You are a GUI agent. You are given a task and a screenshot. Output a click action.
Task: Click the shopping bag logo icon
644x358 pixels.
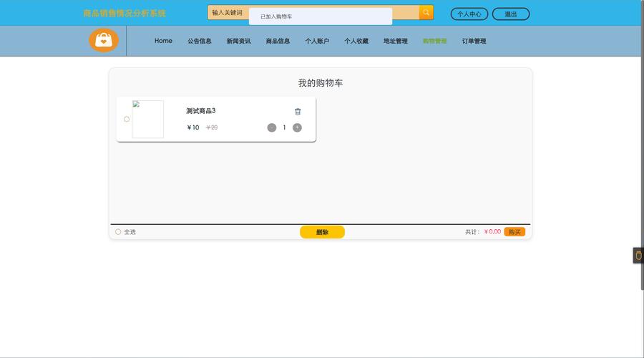point(104,41)
